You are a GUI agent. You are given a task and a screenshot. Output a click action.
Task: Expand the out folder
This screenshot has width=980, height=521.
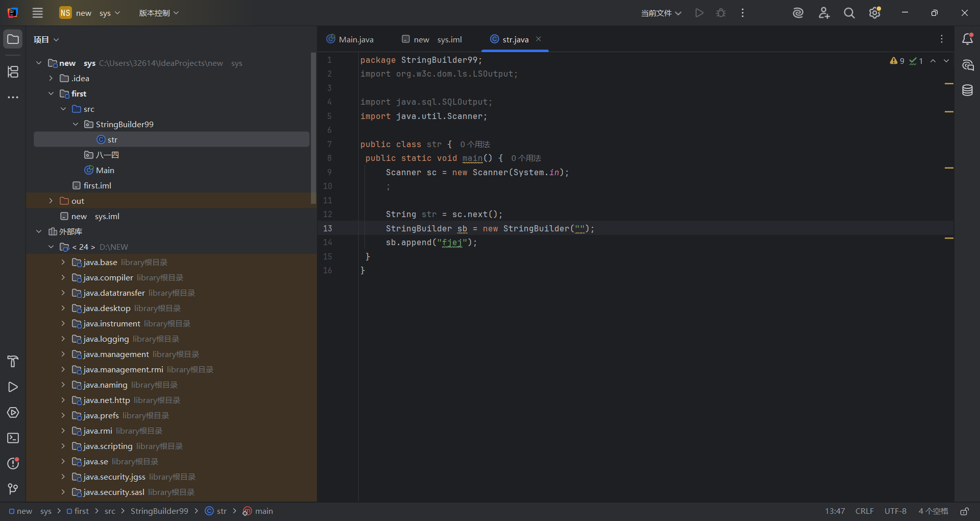(51, 201)
